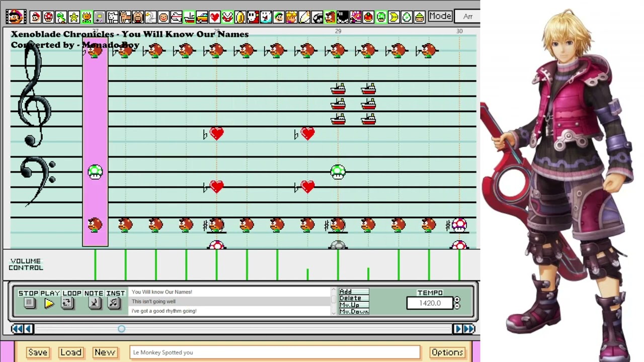
Task: Toggle the NOTE extension button
Action: pos(94,303)
